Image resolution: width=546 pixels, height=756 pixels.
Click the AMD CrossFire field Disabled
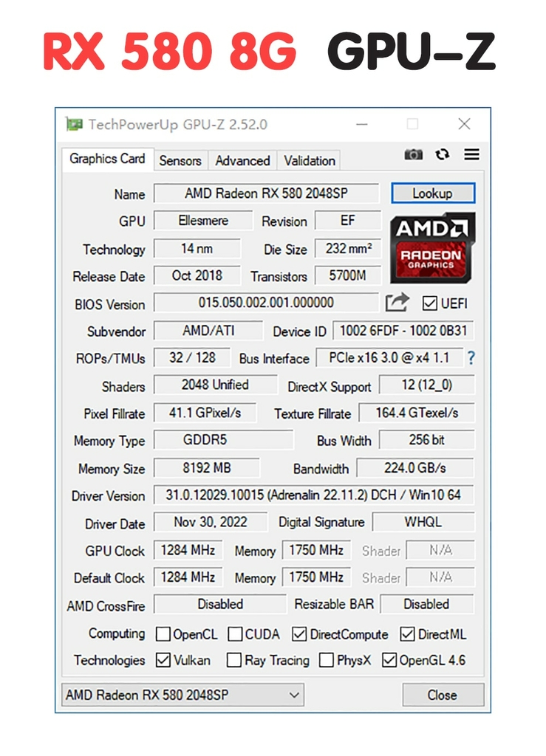tap(220, 604)
